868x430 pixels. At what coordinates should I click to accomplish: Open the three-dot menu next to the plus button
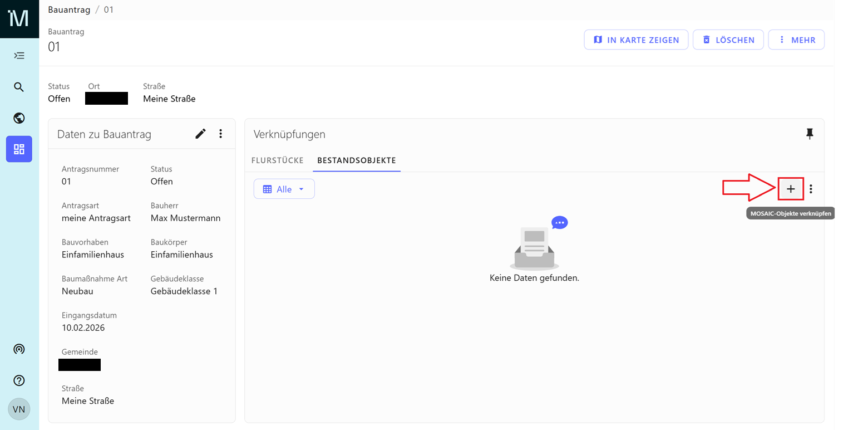[x=811, y=189]
